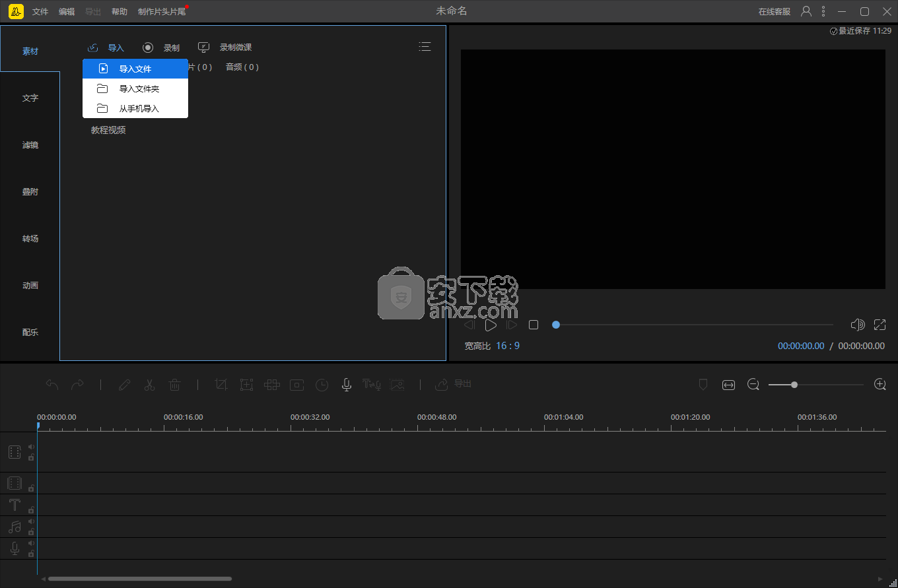Step to the previous frame

pos(469,325)
